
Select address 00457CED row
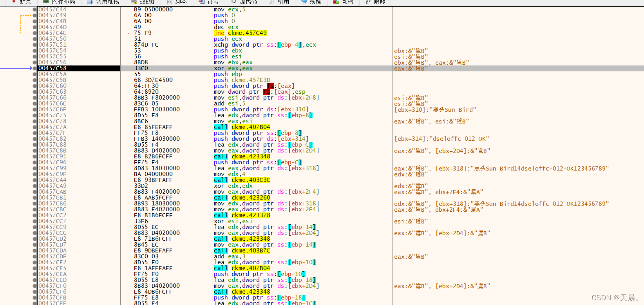coord(52,280)
